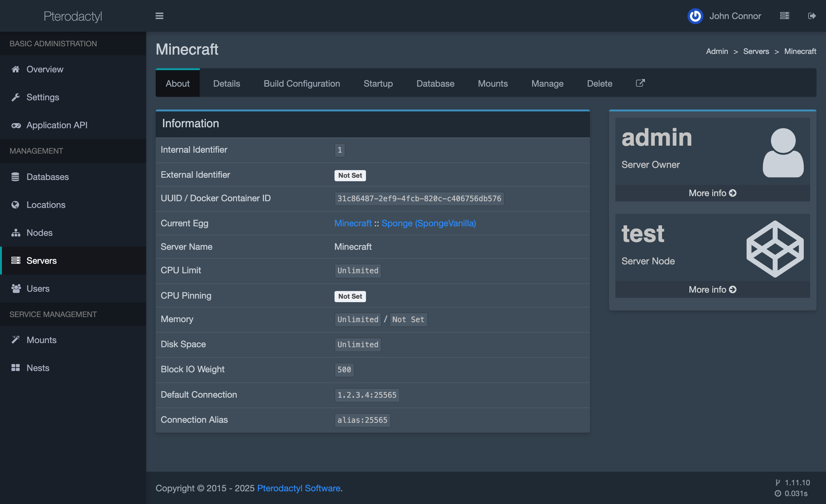Click the Minecraft nest link in Current Egg
The width and height of the screenshot is (826, 504).
tap(353, 223)
